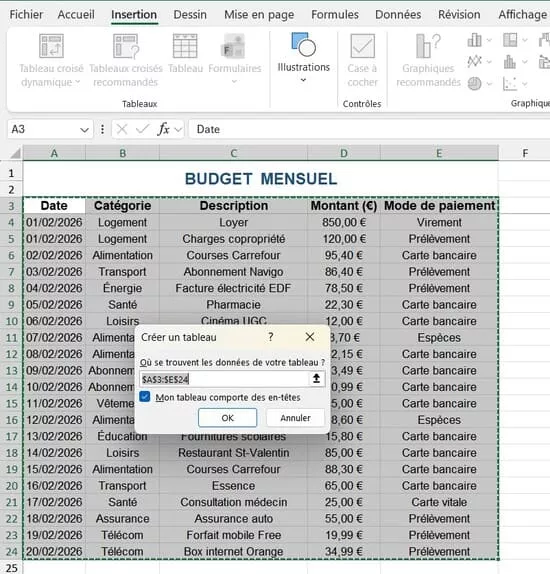The width and height of the screenshot is (550, 574).
Task: Confirm the formula bar entry checkmark
Action: (x=142, y=129)
